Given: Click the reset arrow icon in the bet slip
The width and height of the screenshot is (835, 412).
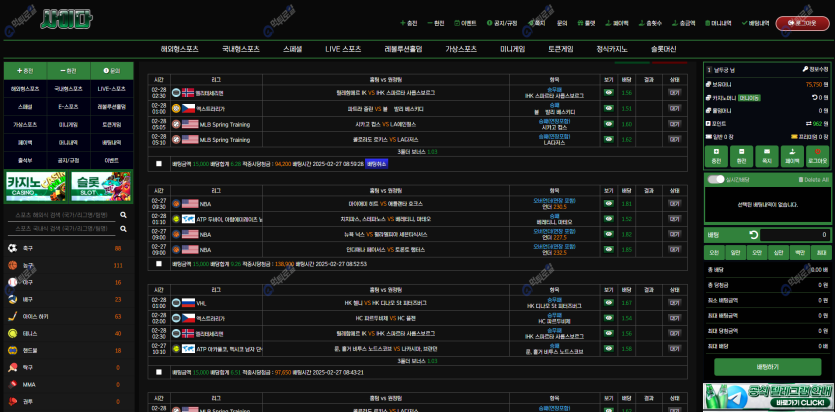Looking at the screenshot, I should 752,235.
